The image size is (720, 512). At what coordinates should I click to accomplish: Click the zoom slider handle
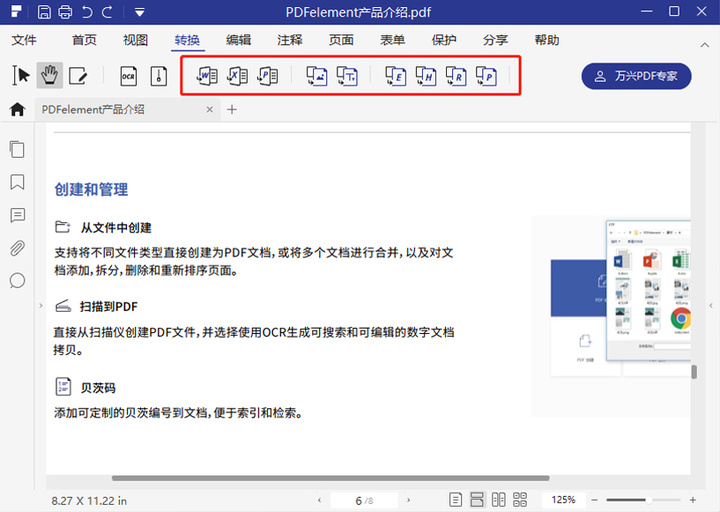pos(648,500)
